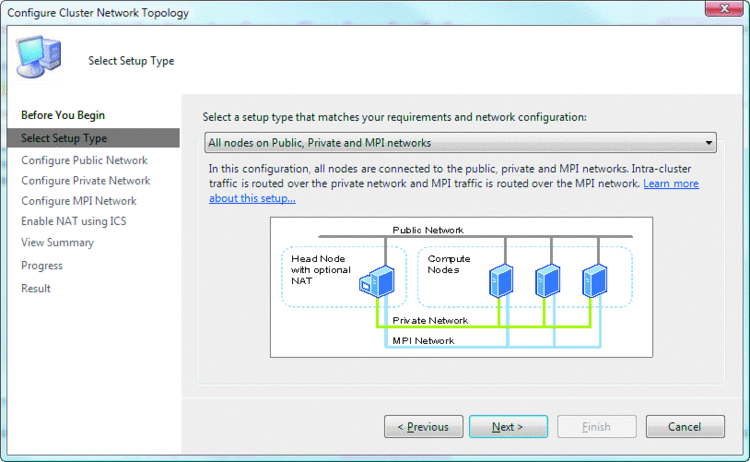Image resolution: width=750 pixels, height=462 pixels.
Task: Click the first compute node icon
Action: pos(501,281)
